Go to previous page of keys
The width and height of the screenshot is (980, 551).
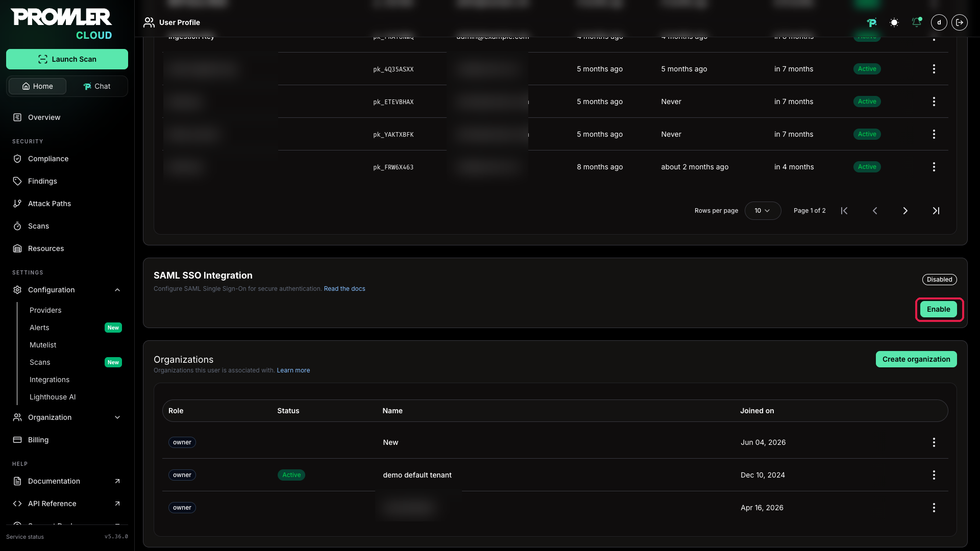point(875,211)
